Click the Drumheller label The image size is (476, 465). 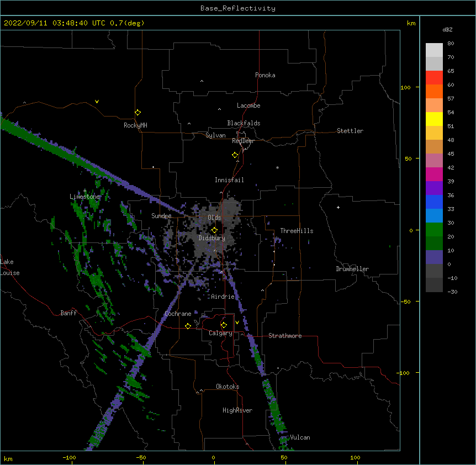[352, 269]
